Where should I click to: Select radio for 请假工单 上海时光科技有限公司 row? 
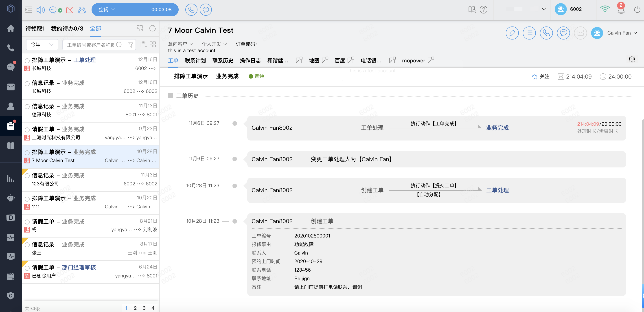point(27,130)
